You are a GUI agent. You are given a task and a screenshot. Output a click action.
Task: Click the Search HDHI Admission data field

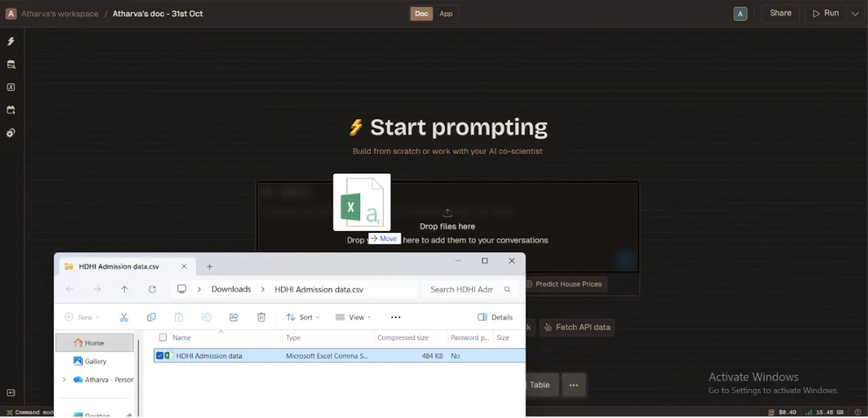(x=462, y=289)
